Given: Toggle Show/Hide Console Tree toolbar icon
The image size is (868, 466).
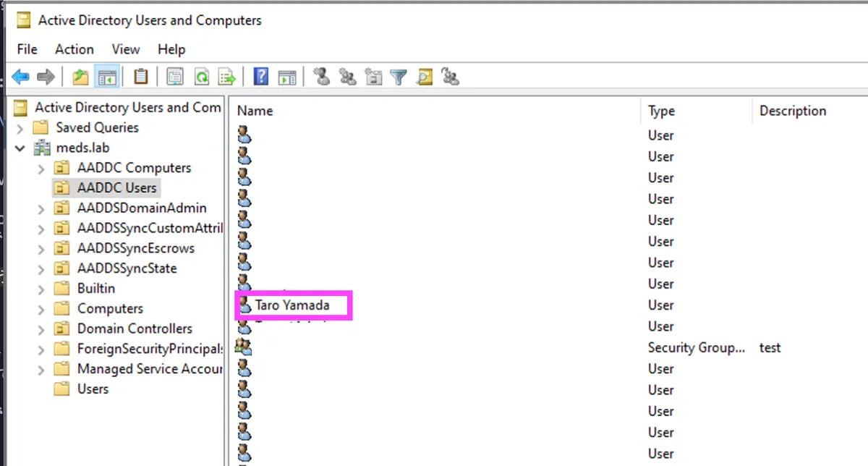Looking at the screenshot, I should (107, 77).
